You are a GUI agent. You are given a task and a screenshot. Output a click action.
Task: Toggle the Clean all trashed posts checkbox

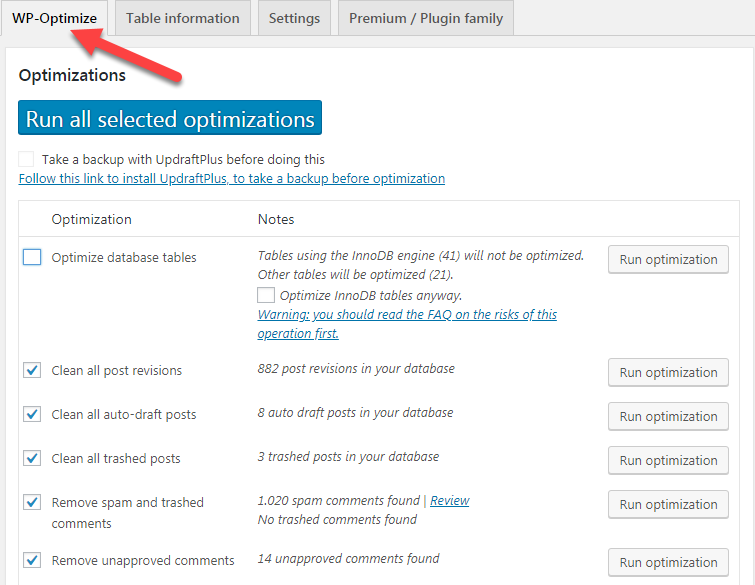(x=32, y=458)
